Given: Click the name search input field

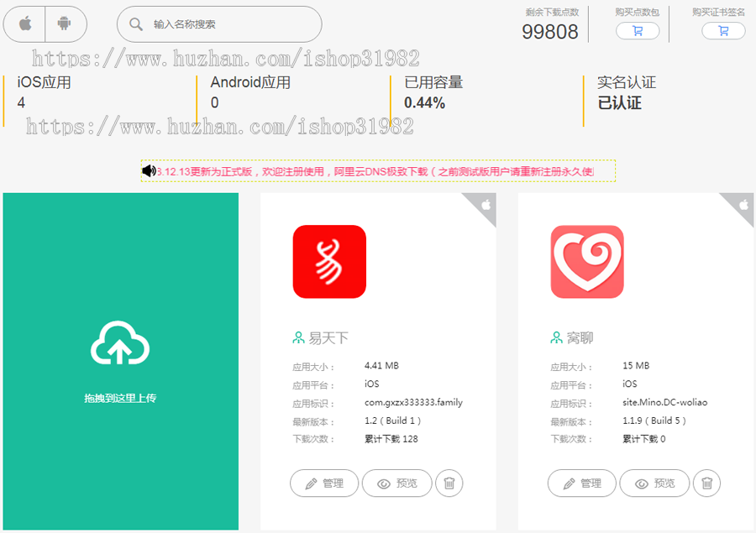Looking at the screenshot, I should pos(218,24).
